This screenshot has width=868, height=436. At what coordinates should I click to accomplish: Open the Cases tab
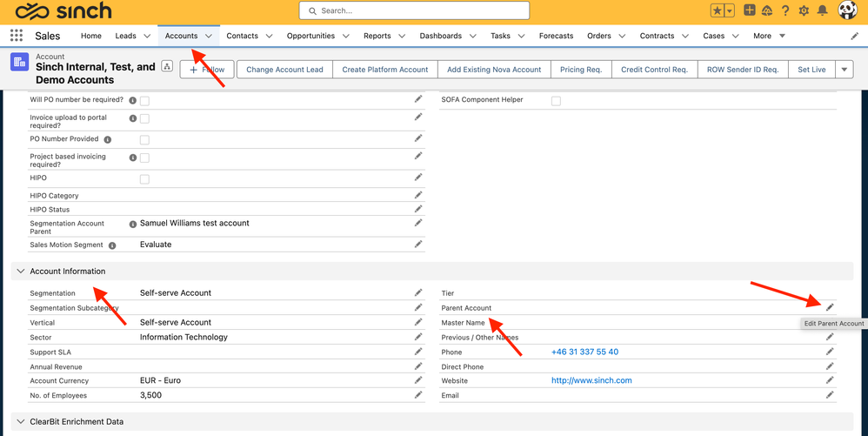713,36
